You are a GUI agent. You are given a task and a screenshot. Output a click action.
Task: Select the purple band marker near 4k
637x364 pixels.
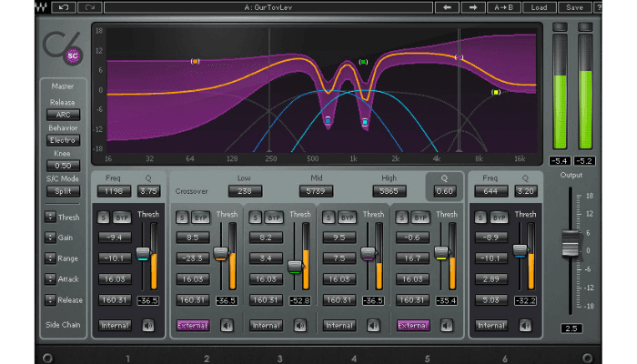[459, 57]
